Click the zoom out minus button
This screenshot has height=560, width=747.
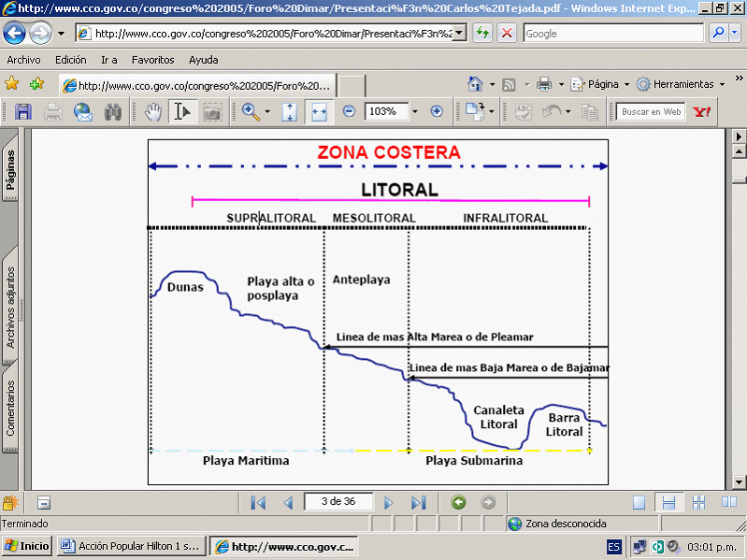[349, 111]
